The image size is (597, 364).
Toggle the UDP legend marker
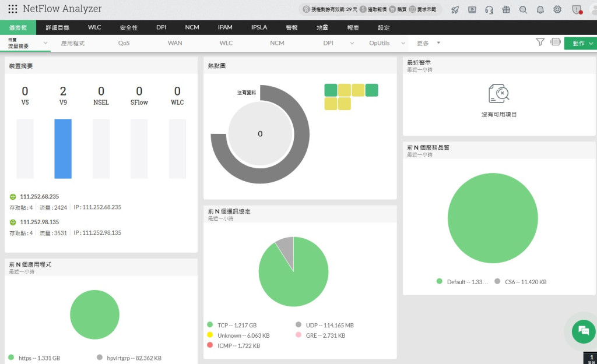click(298, 324)
